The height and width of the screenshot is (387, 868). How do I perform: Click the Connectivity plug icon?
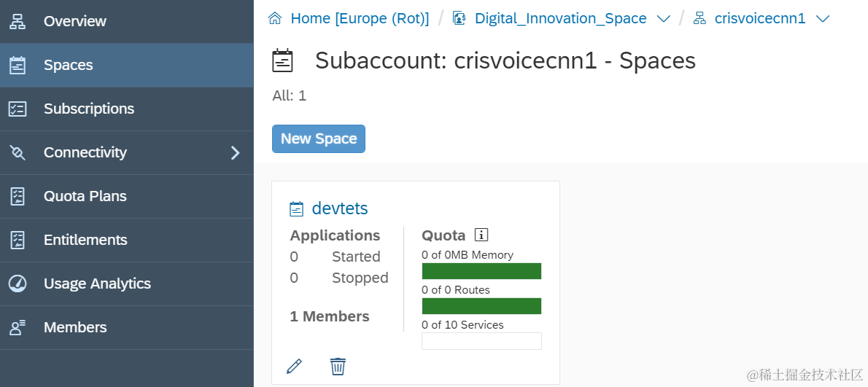[18, 152]
